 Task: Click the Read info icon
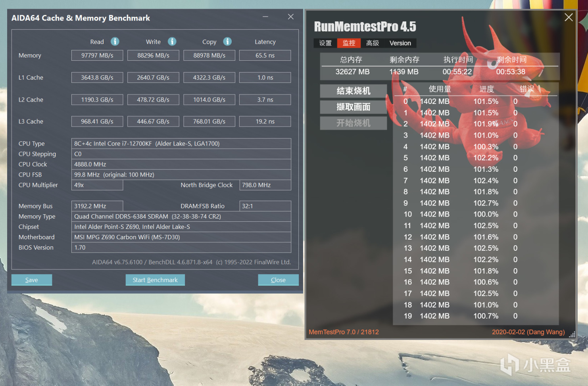pos(115,41)
